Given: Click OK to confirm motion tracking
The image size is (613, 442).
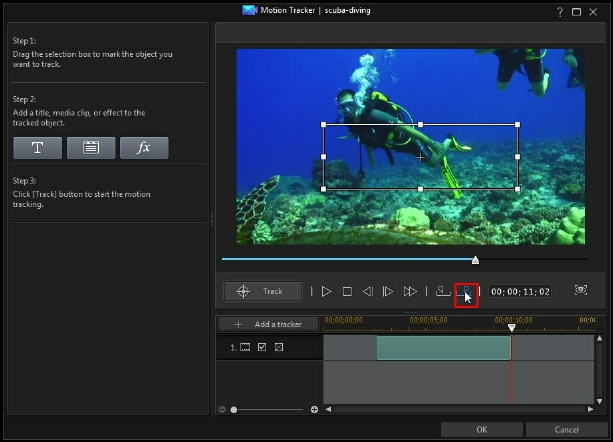Looking at the screenshot, I should [x=482, y=430].
